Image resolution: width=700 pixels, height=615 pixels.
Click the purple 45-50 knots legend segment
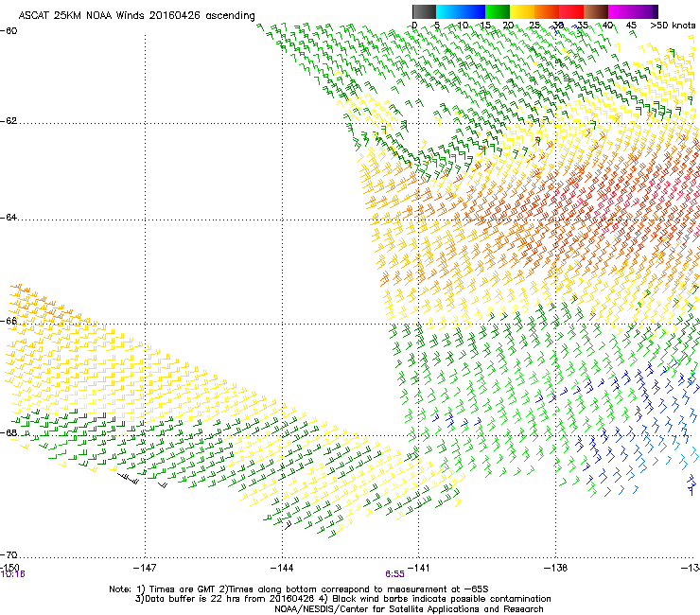645,11
